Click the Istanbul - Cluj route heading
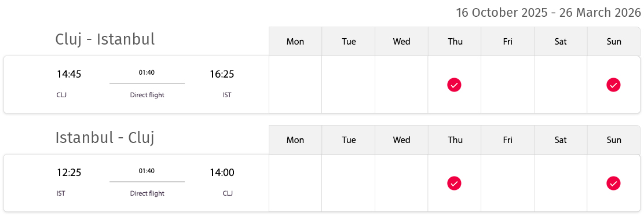The image size is (644, 220). 105,138
